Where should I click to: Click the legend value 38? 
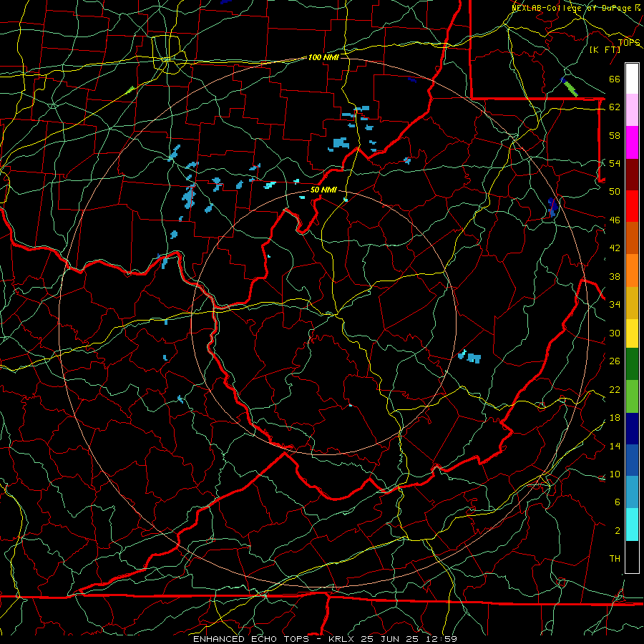(x=615, y=276)
